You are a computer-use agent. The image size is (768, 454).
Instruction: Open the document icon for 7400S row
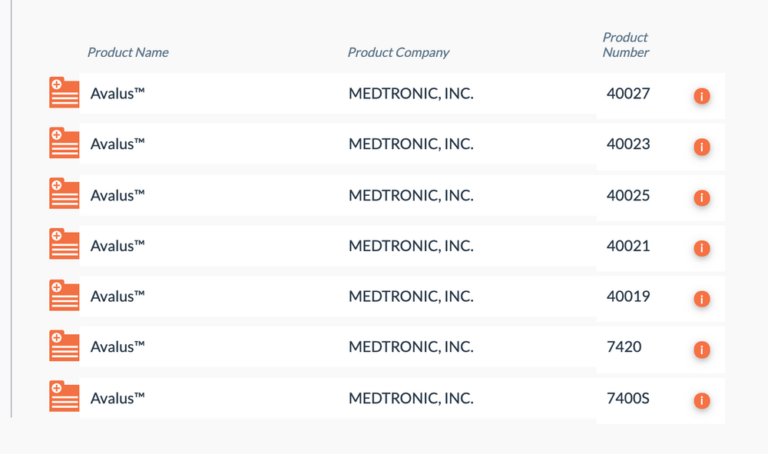tap(64, 396)
